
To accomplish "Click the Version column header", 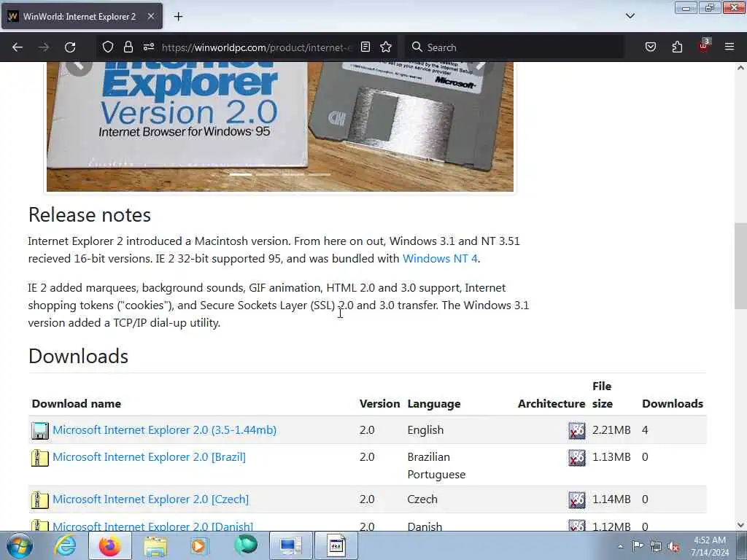I will [379, 404].
